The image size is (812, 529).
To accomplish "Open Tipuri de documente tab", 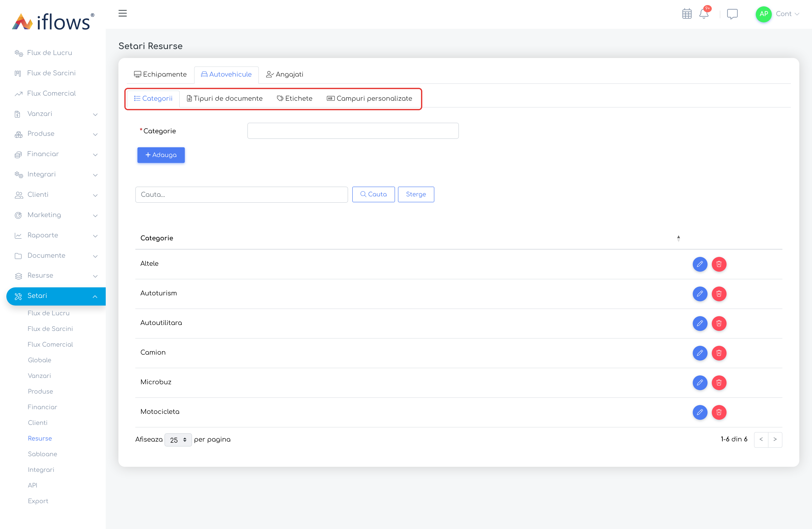I will [225, 99].
